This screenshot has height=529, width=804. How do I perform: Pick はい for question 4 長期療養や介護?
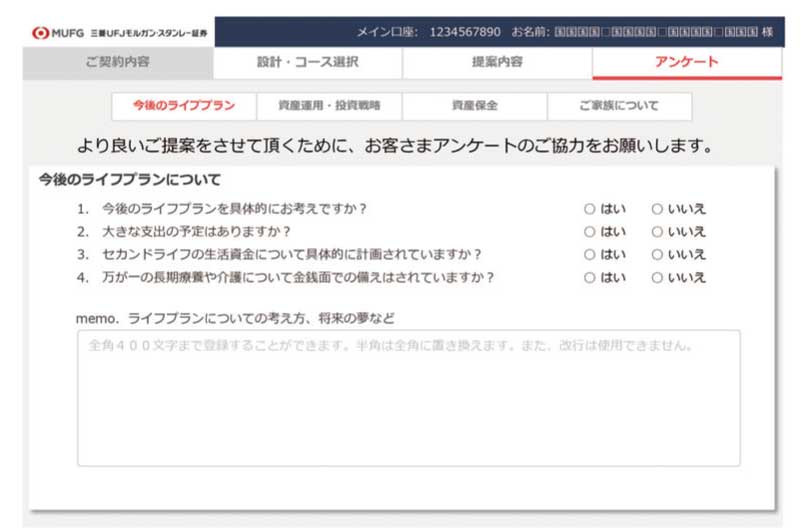(589, 278)
